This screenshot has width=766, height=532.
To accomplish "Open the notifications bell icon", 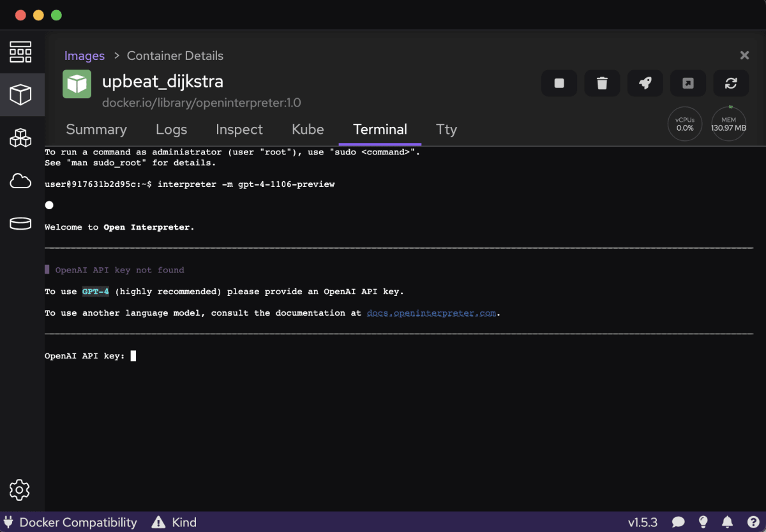I will click(x=727, y=522).
